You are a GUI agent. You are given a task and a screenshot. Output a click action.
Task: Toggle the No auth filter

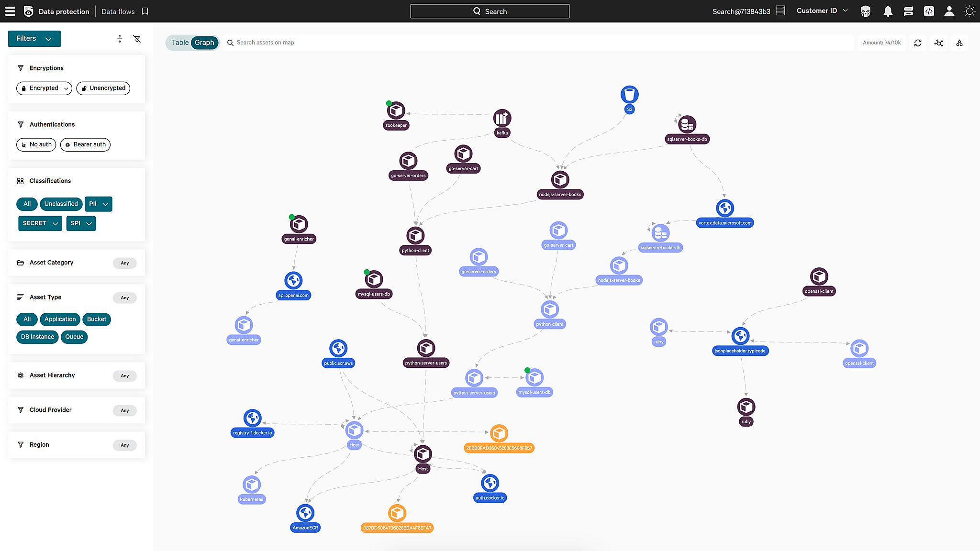coord(36,144)
